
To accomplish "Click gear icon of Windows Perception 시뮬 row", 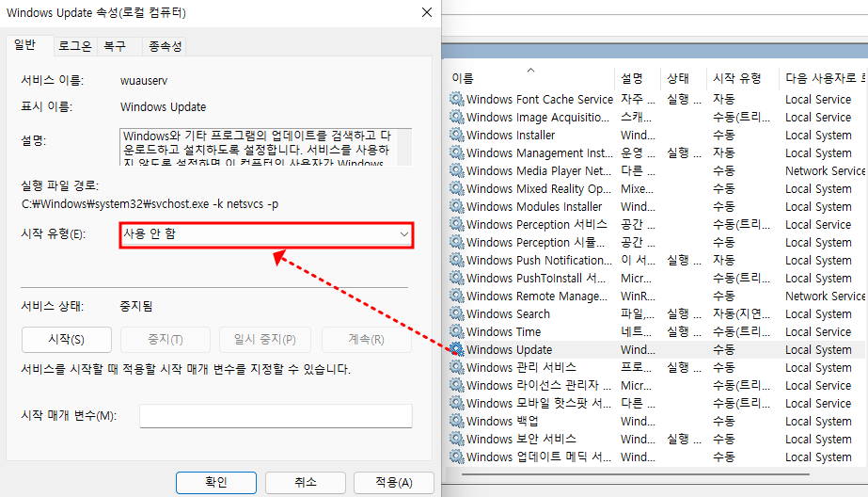I will [x=457, y=242].
